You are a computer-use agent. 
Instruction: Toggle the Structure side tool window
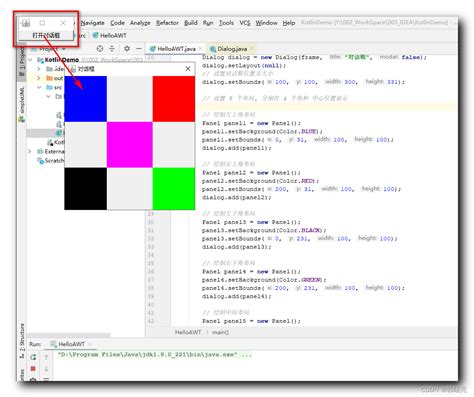[22, 341]
